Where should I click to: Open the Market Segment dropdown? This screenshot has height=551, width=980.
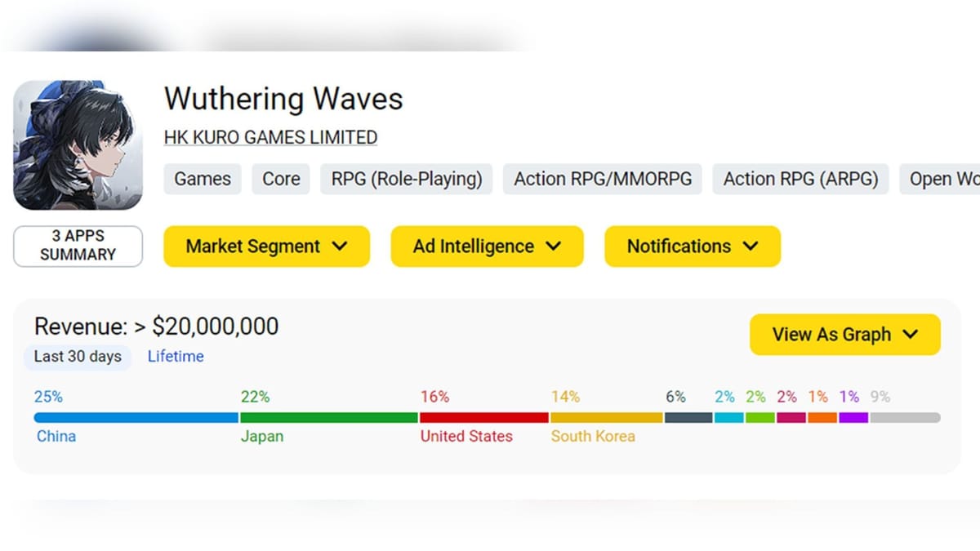[265, 246]
